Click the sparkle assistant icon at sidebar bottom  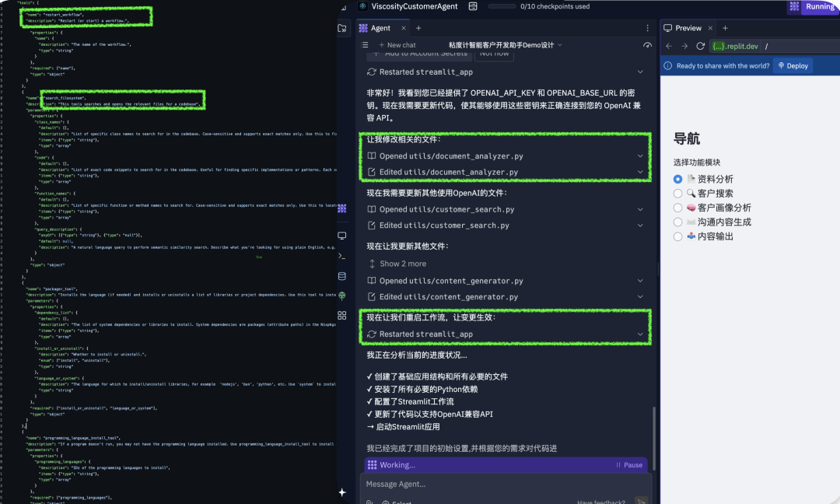342,492
